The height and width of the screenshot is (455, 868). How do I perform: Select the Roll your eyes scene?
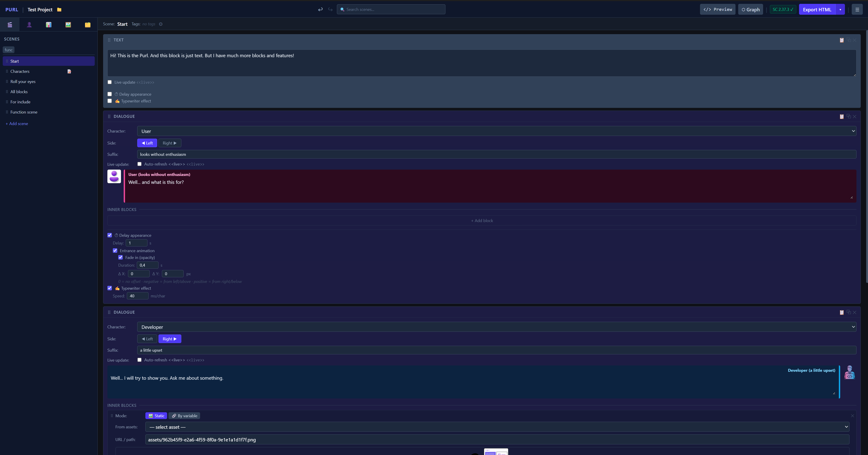point(23,82)
